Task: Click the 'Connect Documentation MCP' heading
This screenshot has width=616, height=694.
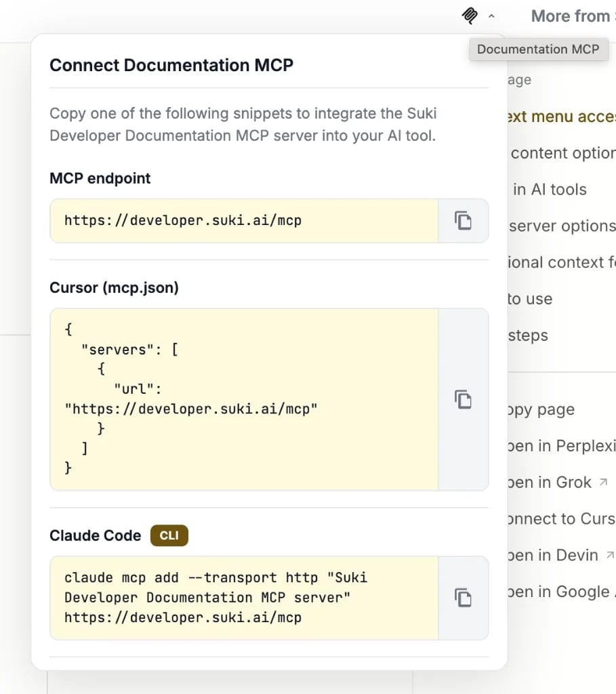Action: (171, 65)
